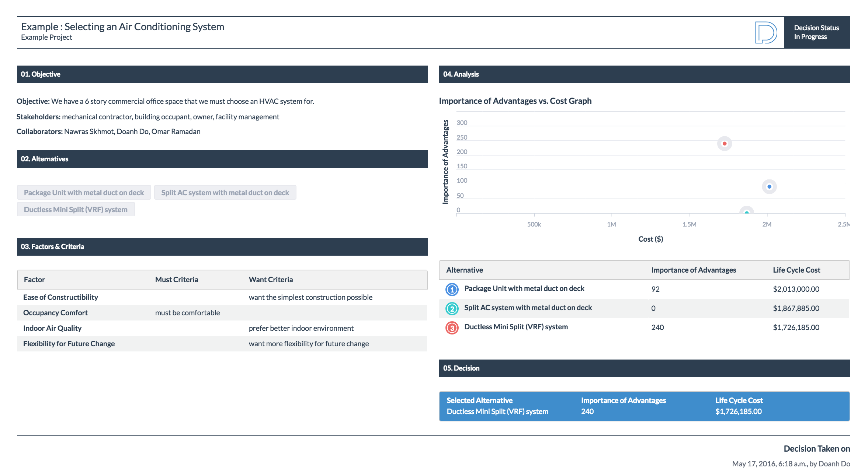
Task: Select the Ease of Constructibility row
Action: click(222, 297)
